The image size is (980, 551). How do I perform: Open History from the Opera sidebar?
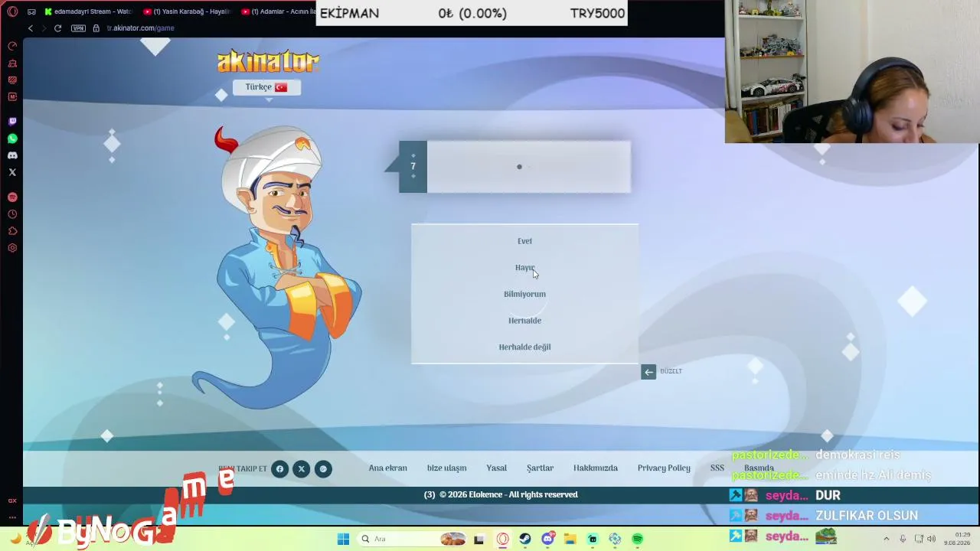click(x=12, y=214)
